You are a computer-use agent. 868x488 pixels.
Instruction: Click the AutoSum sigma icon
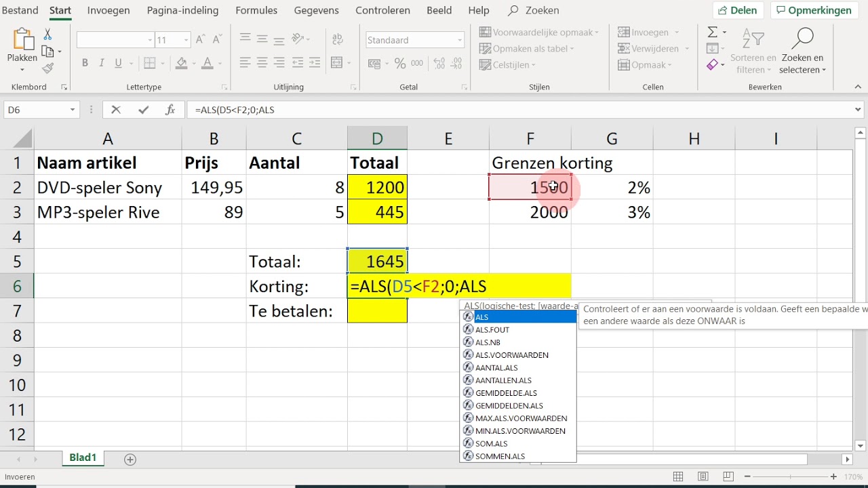pos(712,32)
